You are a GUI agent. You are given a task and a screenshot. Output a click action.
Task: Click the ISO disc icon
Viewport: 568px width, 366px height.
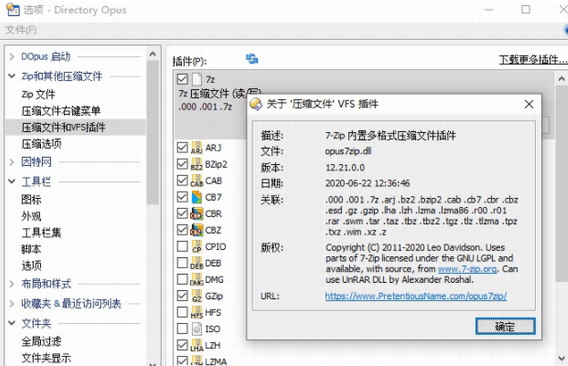click(196, 329)
